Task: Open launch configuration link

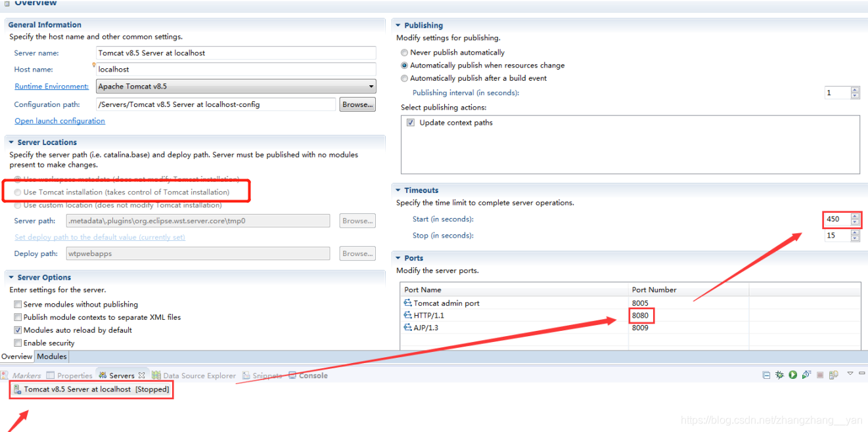Action: click(60, 121)
